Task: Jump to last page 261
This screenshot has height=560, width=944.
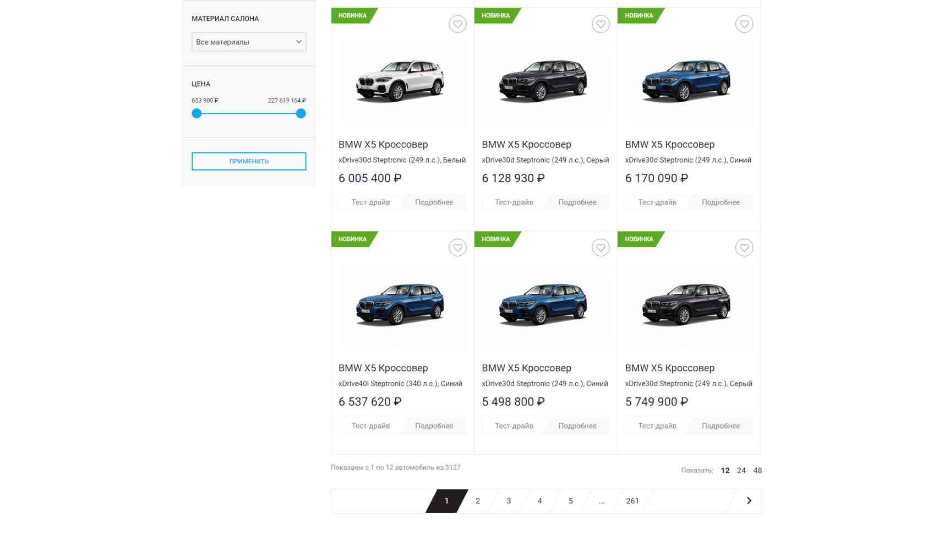Action: pos(632,501)
